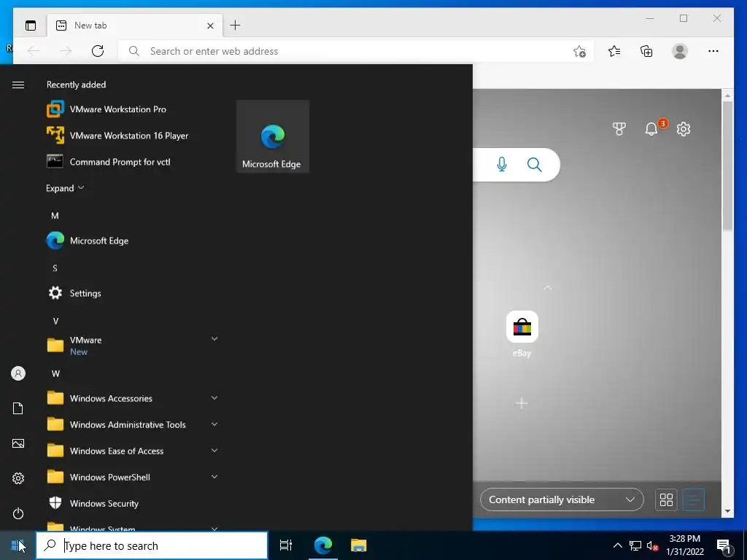
Task: Collapse quick links with the up chevron
Action: [548, 288]
